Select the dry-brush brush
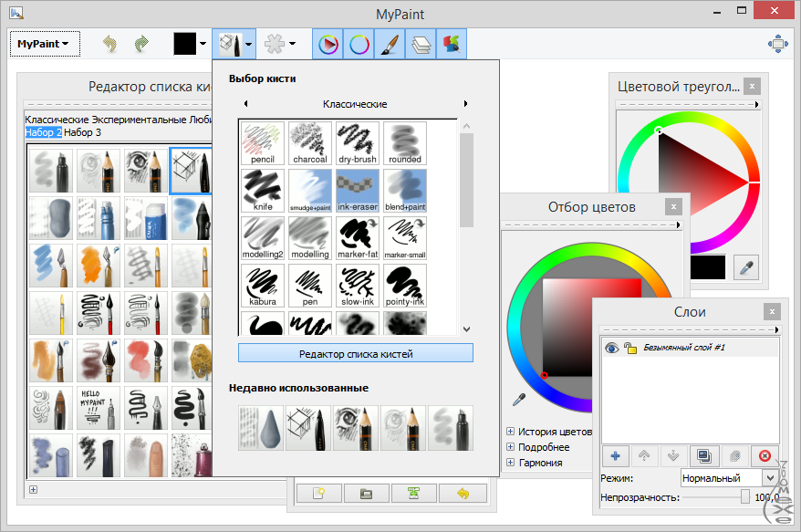 pos(358,143)
